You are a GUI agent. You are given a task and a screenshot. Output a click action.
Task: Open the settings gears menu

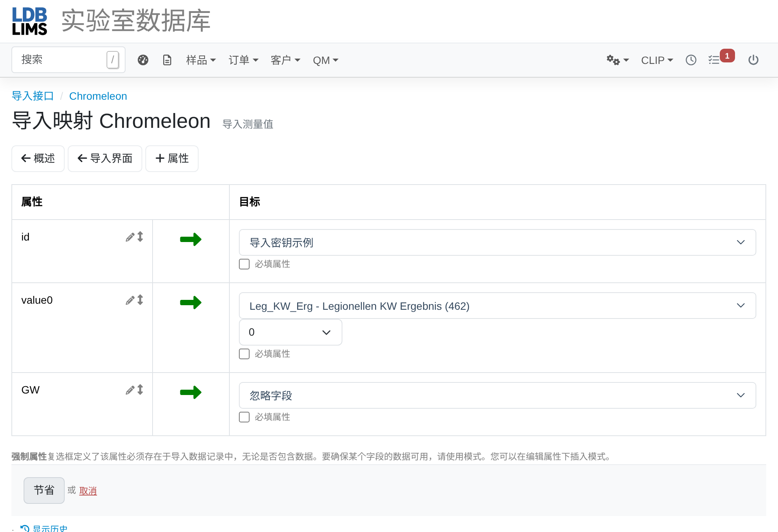click(617, 60)
